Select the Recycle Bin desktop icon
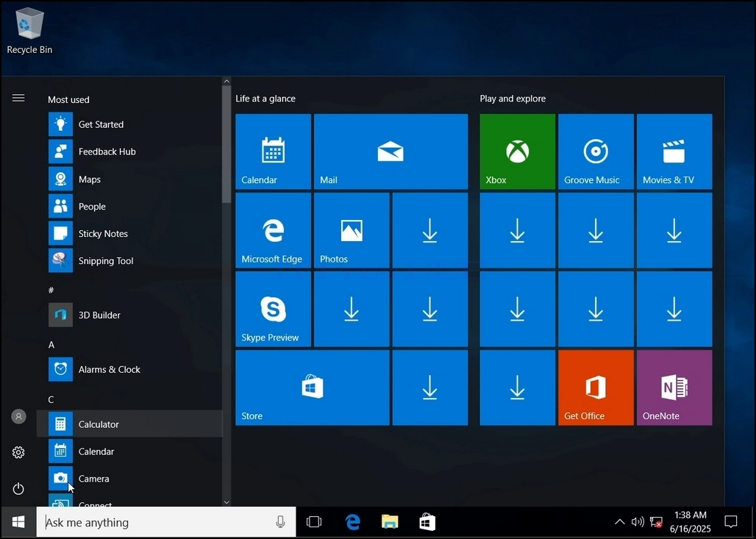Viewport: 756px width, 539px height. pos(29,30)
